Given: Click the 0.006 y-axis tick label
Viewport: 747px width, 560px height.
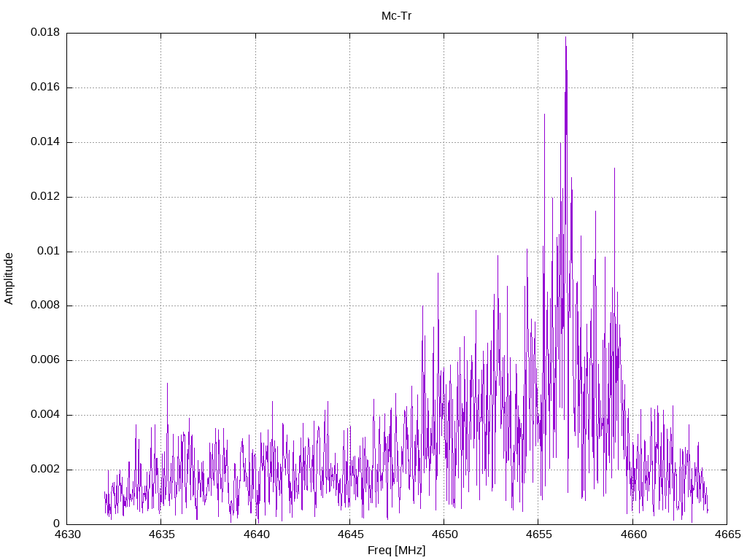Looking at the screenshot, I should tap(45, 360).
